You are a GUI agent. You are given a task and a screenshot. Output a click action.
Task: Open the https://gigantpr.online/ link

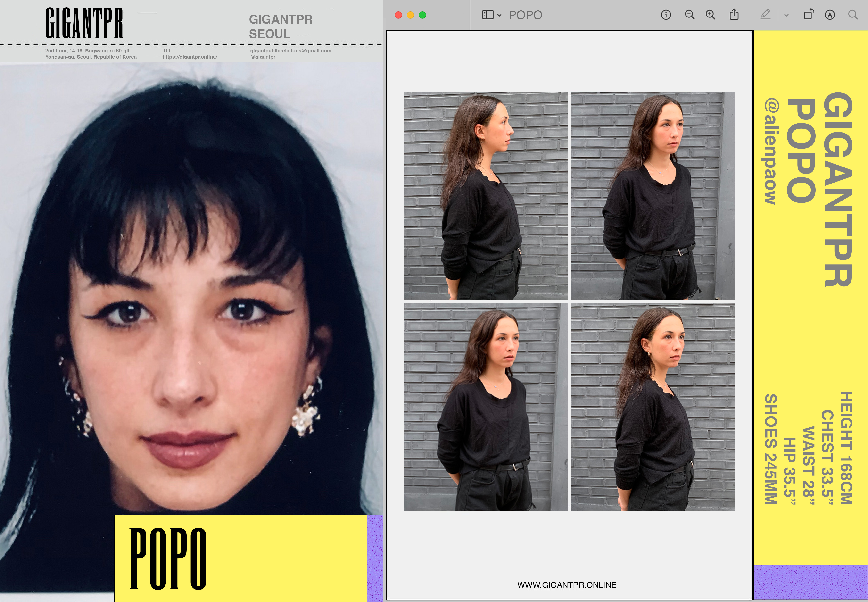click(190, 57)
